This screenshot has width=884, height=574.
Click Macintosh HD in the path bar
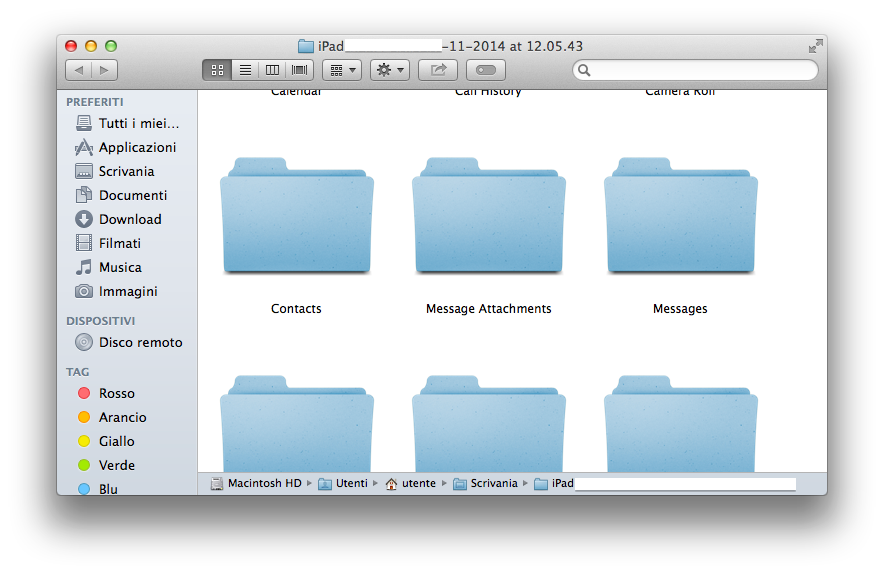tap(257, 483)
